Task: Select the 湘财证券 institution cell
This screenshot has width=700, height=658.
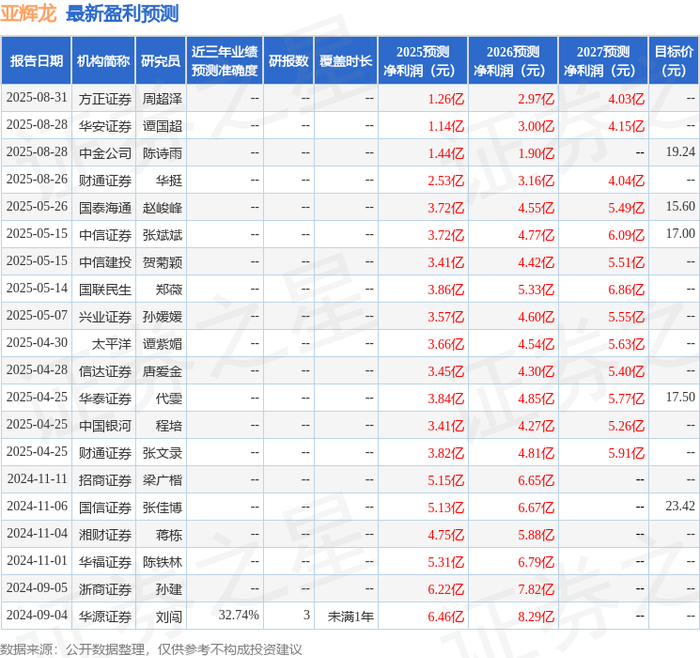Action: 105,535
